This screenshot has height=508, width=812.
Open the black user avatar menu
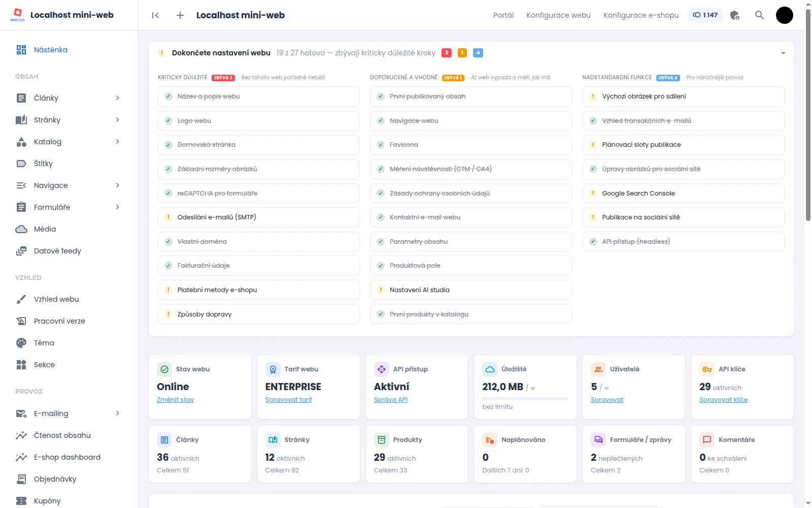click(785, 15)
